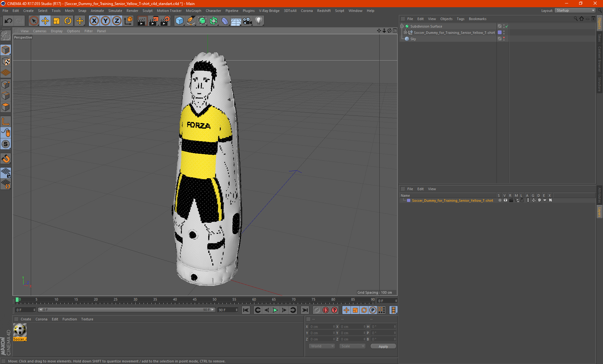Toggle Z axis lock
603x364 pixels.
pyautogui.click(x=117, y=21)
